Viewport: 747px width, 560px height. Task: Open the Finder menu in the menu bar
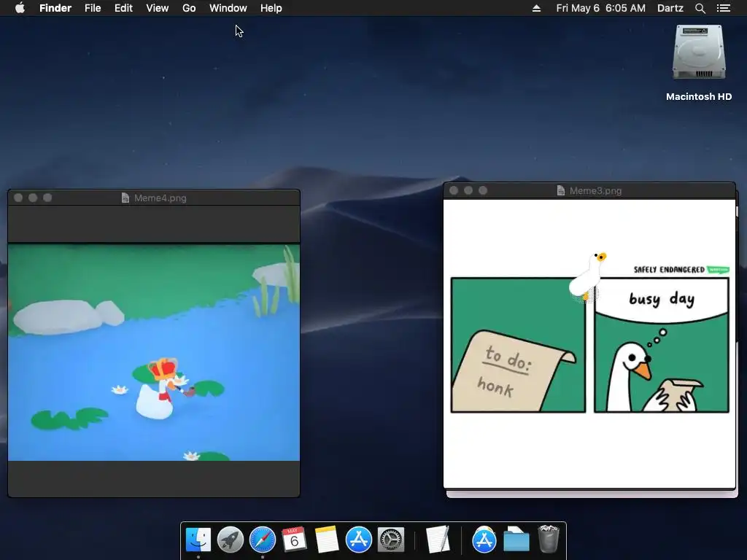55,8
